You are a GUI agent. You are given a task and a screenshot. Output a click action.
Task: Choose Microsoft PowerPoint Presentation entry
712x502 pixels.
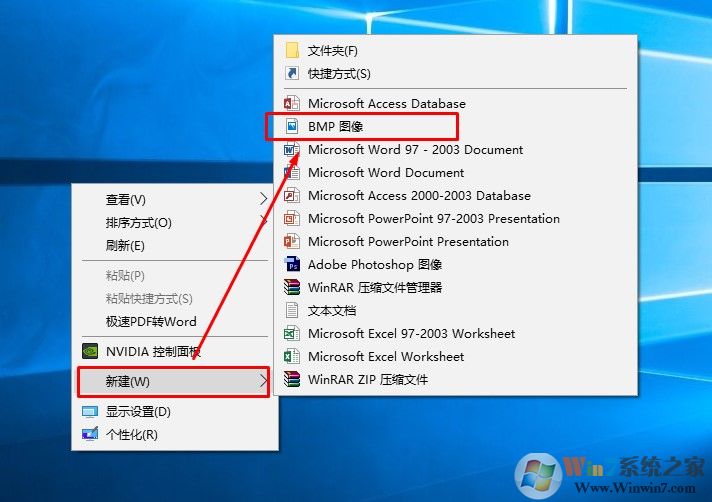tap(455, 241)
